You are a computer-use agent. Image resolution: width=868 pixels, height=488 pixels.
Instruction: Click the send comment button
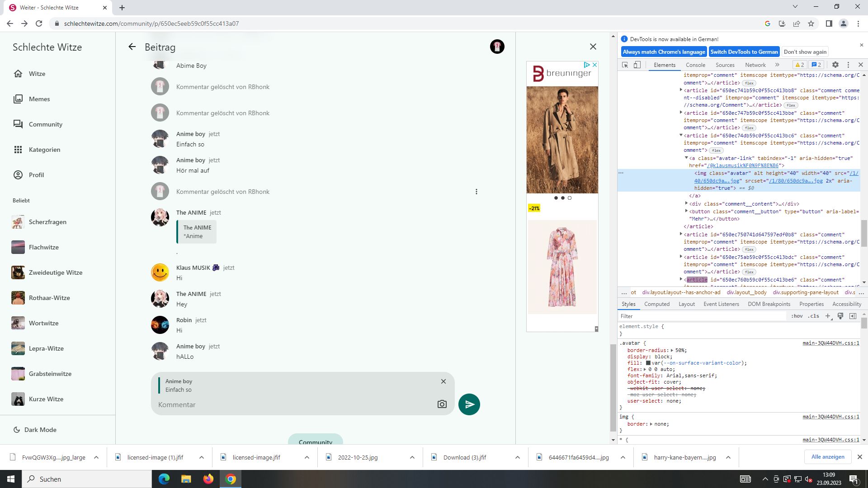click(x=469, y=404)
